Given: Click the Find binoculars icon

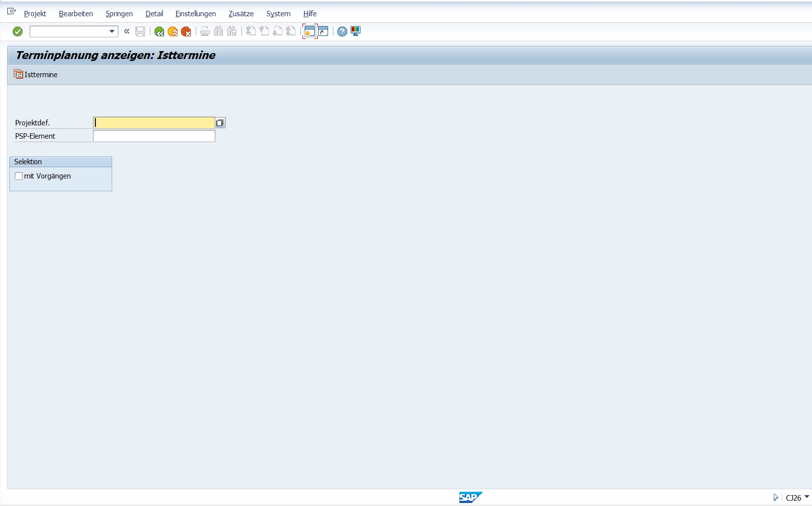Looking at the screenshot, I should (x=218, y=31).
